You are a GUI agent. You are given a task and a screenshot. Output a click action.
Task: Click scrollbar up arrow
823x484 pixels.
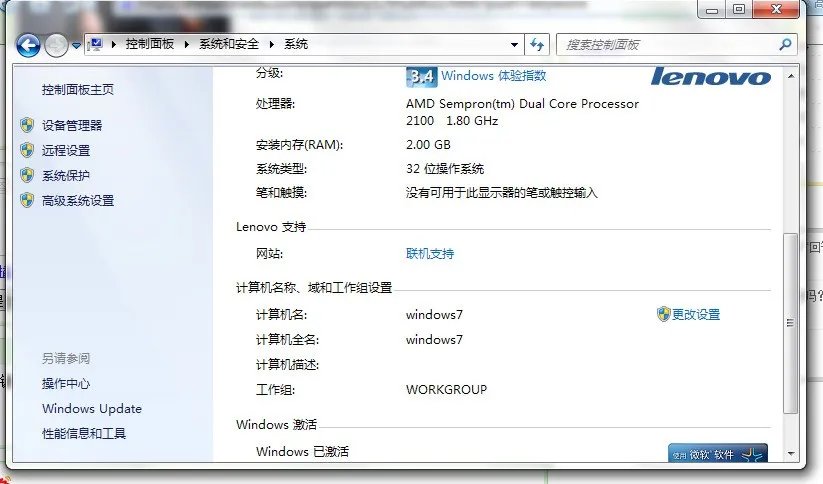[x=790, y=76]
